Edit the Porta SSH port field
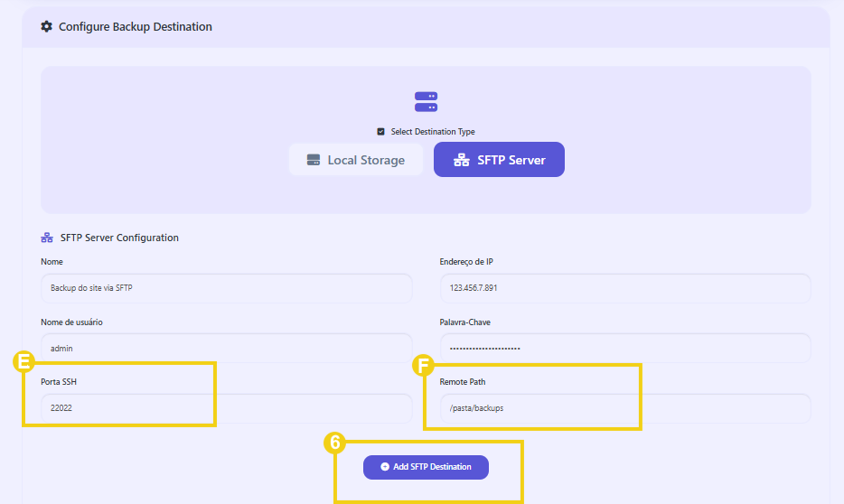Viewport: 844px width, 504px height. 226,408
